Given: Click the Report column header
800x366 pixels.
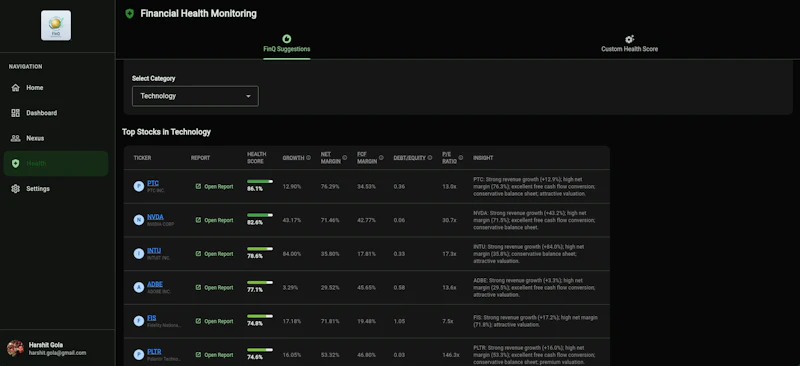Looking at the screenshot, I should click(x=201, y=158).
